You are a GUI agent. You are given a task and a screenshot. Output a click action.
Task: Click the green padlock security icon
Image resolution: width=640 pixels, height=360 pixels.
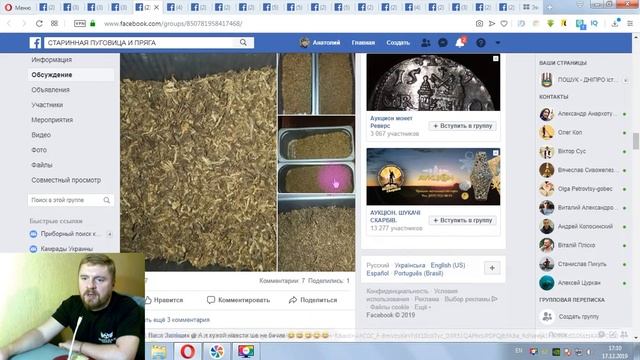[x=93, y=24]
